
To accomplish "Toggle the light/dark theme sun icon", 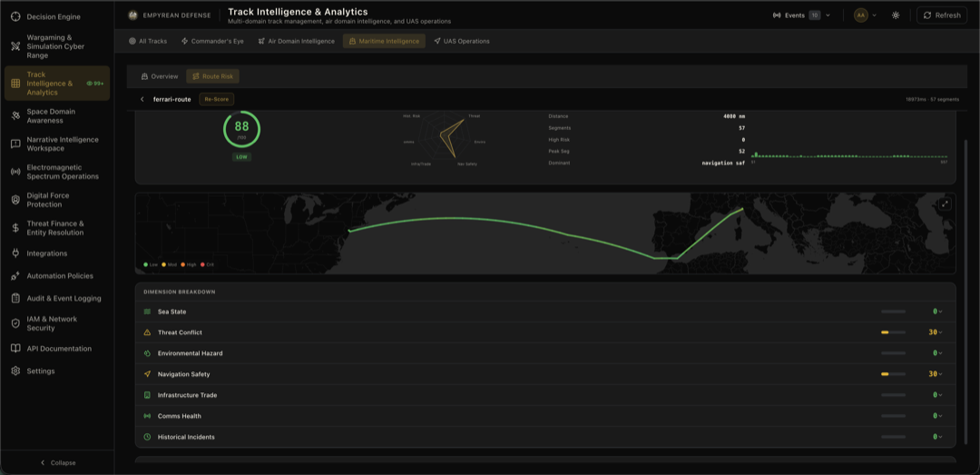I will point(896,15).
